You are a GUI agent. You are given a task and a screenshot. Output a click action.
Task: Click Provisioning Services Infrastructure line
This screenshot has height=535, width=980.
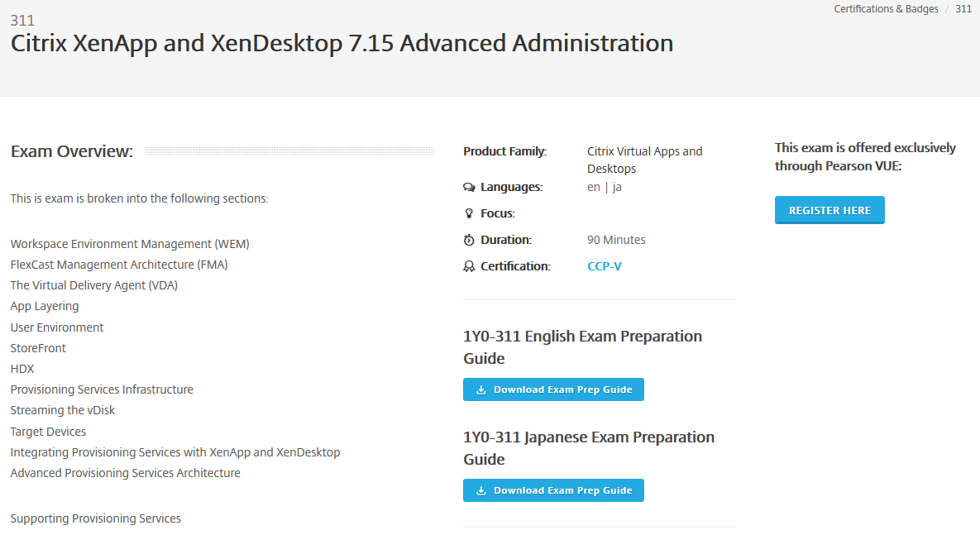(102, 389)
